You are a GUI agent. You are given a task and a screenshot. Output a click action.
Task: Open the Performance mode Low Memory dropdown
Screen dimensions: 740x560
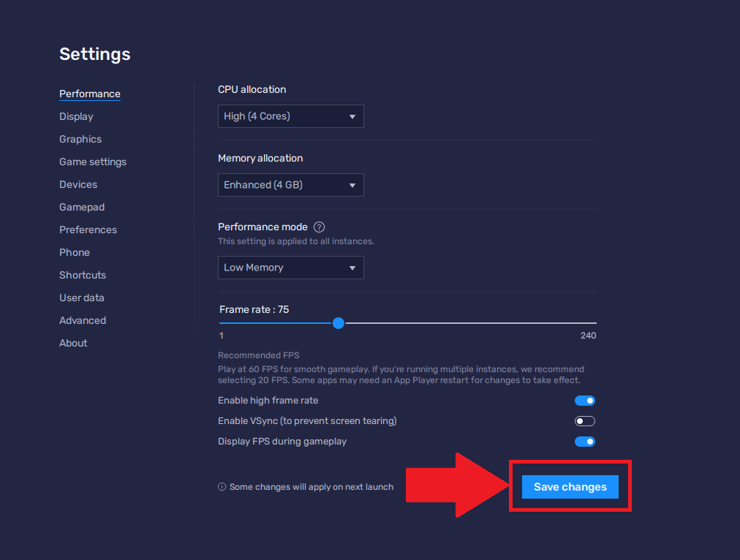tap(290, 268)
